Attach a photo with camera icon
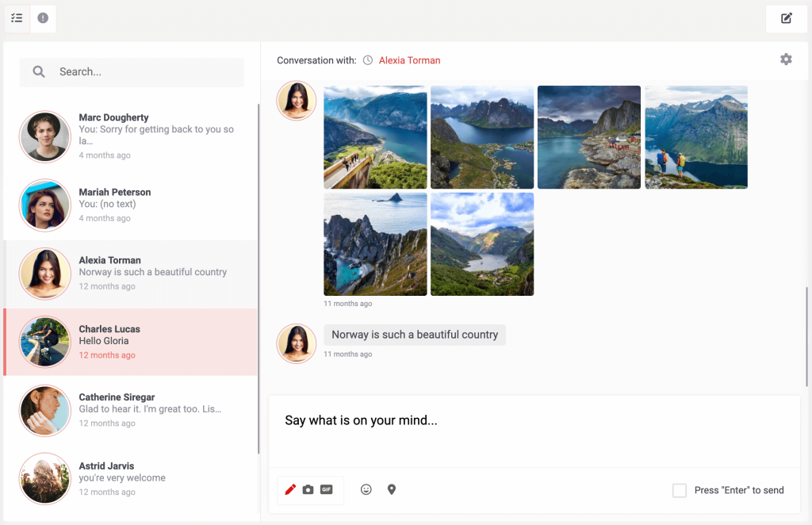This screenshot has height=525, width=812. 308,489
